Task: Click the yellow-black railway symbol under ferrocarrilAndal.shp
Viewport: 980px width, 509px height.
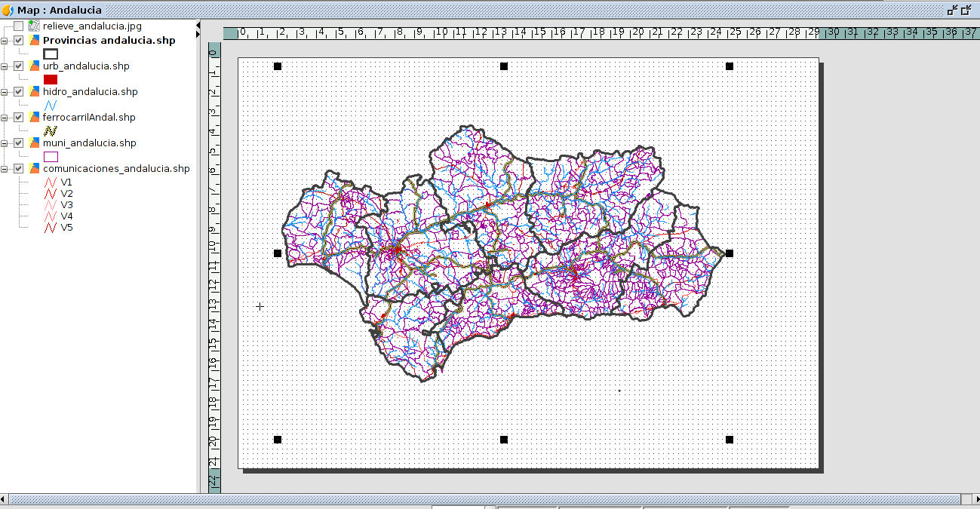Action: coord(51,130)
